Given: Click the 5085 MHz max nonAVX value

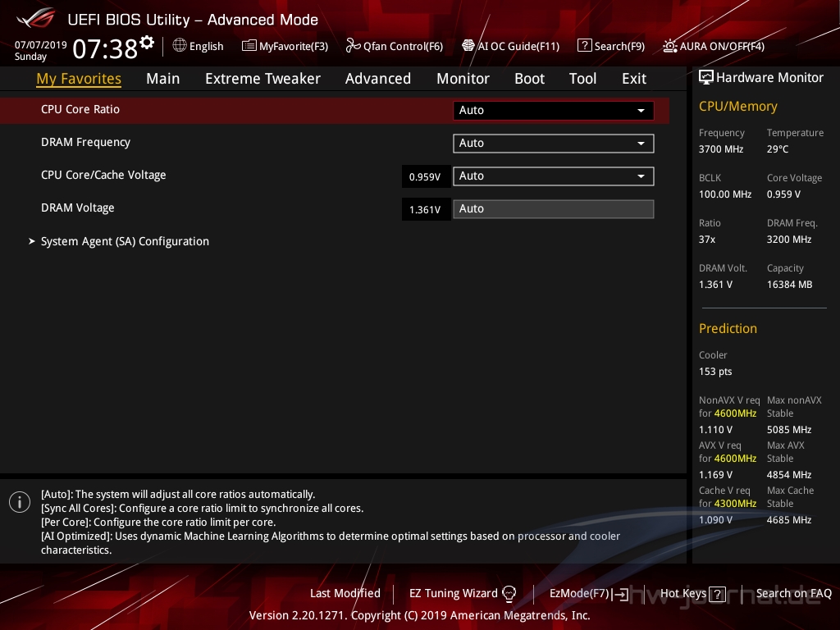Looking at the screenshot, I should pos(789,430).
